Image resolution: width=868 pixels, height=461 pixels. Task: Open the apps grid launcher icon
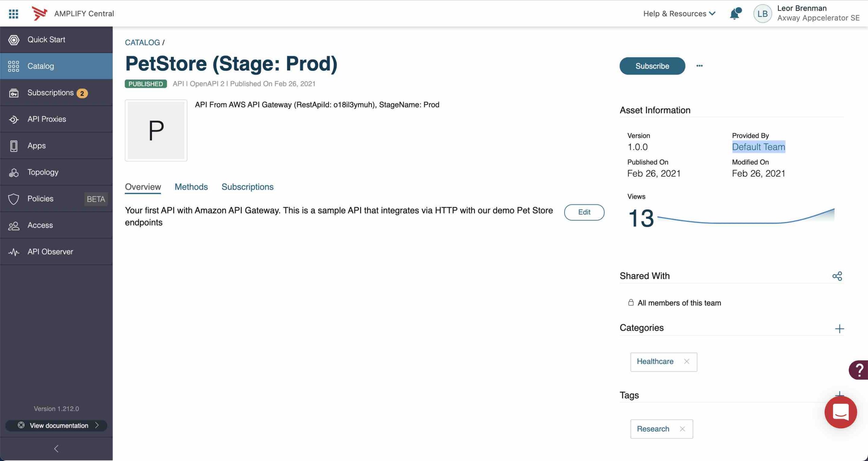click(x=13, y=14)
